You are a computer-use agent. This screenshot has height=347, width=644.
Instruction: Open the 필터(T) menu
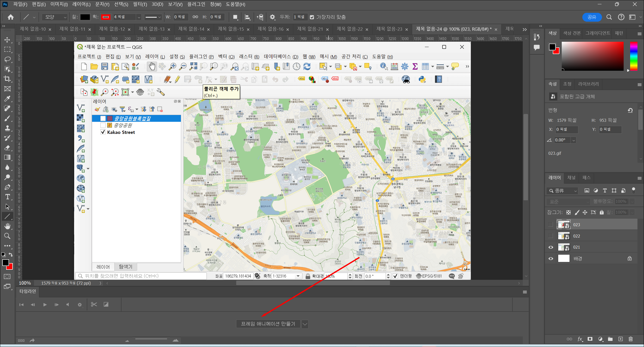coord(140,4)
